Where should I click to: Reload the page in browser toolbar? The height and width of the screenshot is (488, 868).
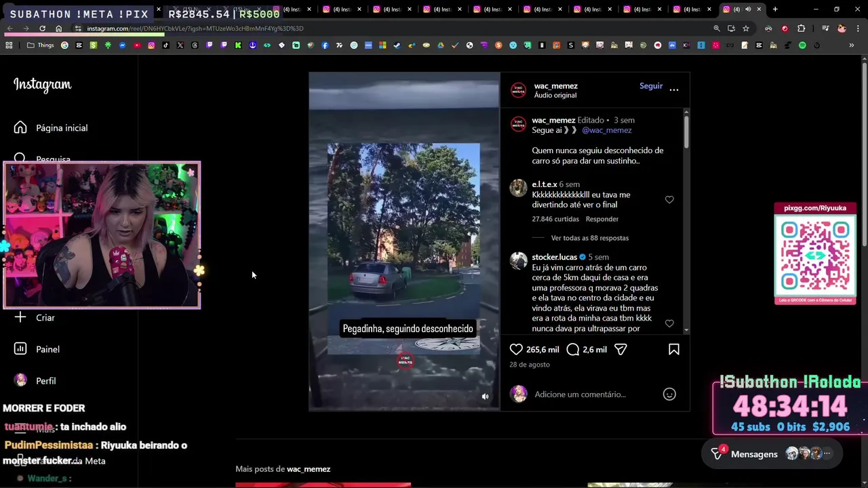click(x=42, y=28)
